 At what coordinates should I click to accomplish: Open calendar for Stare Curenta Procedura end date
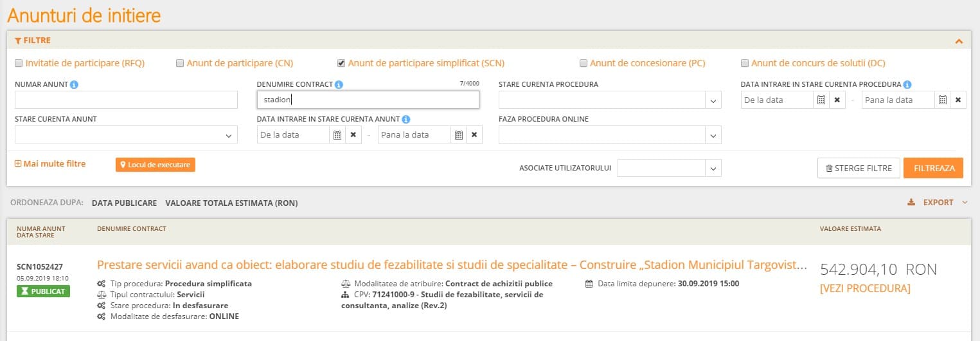pyautogui.click(x=941, y=100)
